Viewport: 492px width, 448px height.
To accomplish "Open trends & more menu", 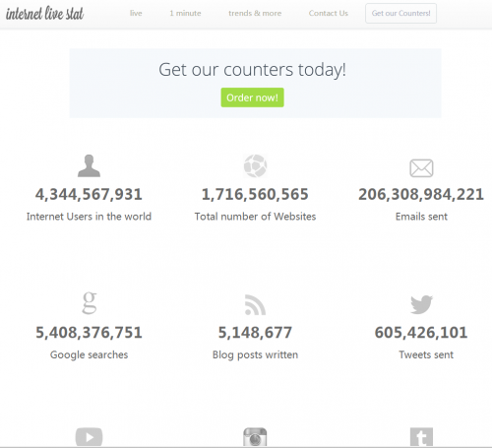I will [x=255, y=13].
